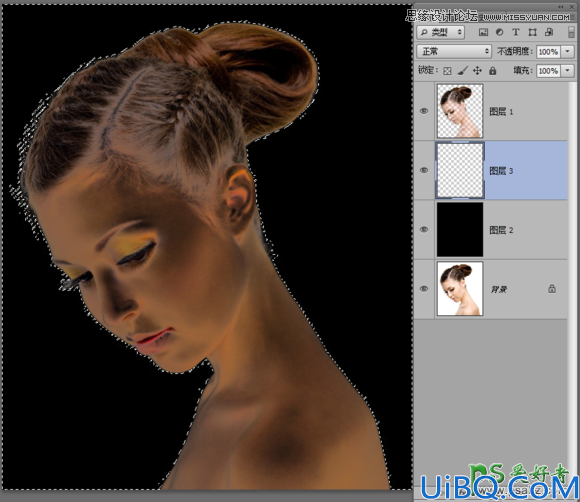Toggle lock image pixels brush icon
Screen dimensions: 580x502
pos(462,71)
